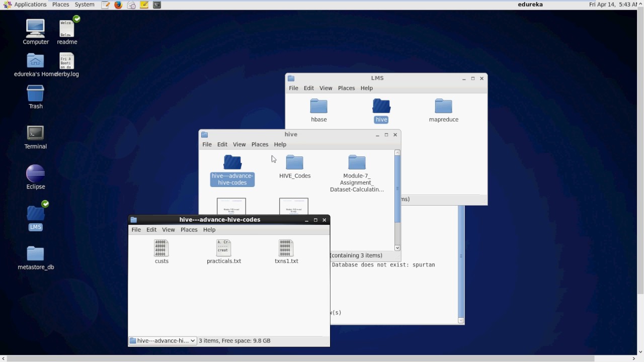Maximize the hive---advance-hive-codes window

tap(315, 220)
